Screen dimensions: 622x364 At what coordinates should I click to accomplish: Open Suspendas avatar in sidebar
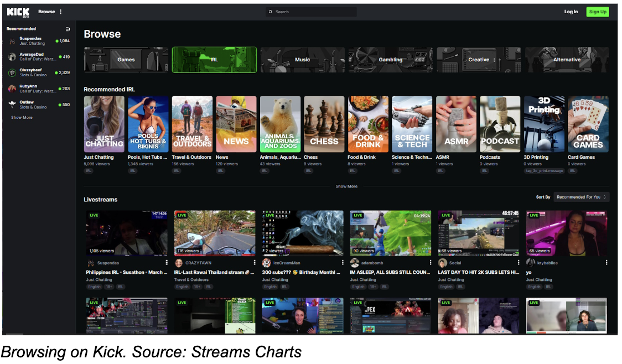click(12, 41)
